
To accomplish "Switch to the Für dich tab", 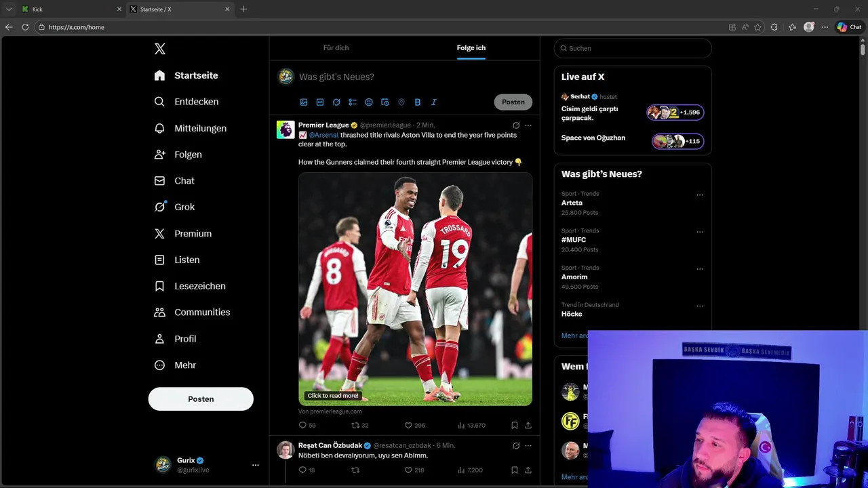I will [x=336, y=48].
